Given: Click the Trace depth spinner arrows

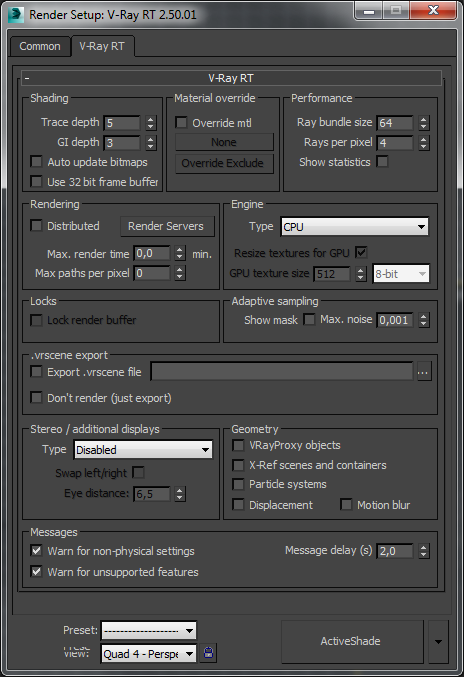Looking at the screenshot, I should pyautogui.click(x=150, y=123).
